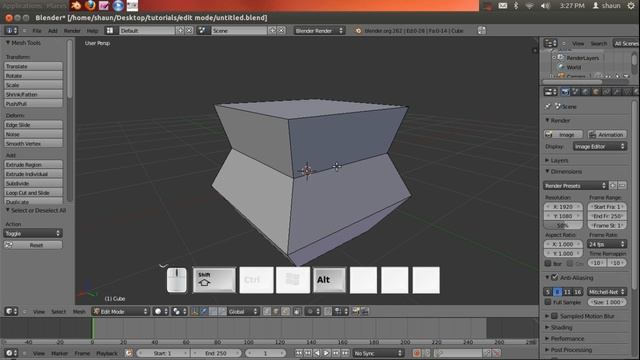Jump to the first frame

point(299,353)
